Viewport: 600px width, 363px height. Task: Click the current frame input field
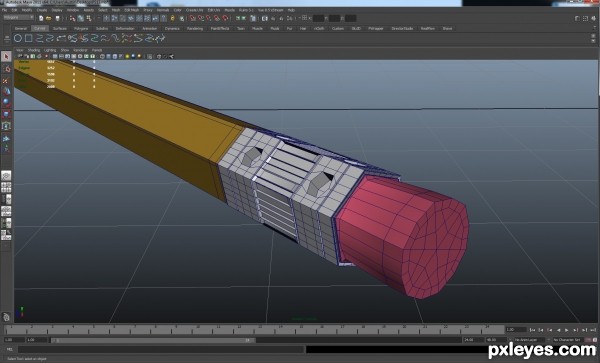516,329
